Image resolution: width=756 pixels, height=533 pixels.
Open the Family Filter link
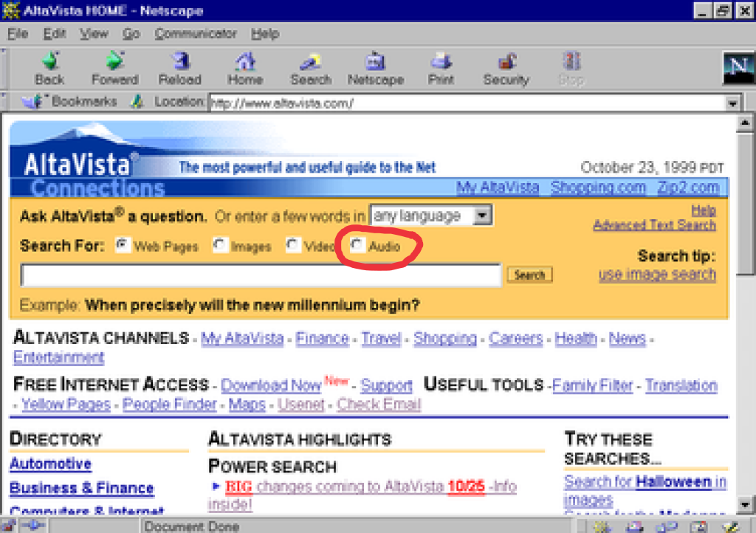point(593,385)
